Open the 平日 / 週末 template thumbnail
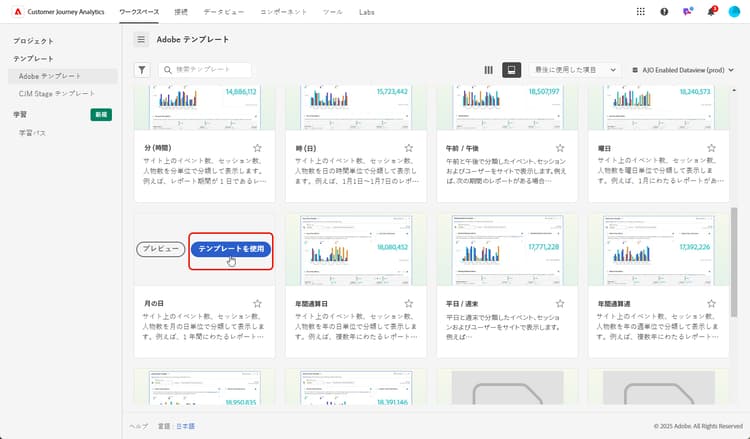 point(507,250)
